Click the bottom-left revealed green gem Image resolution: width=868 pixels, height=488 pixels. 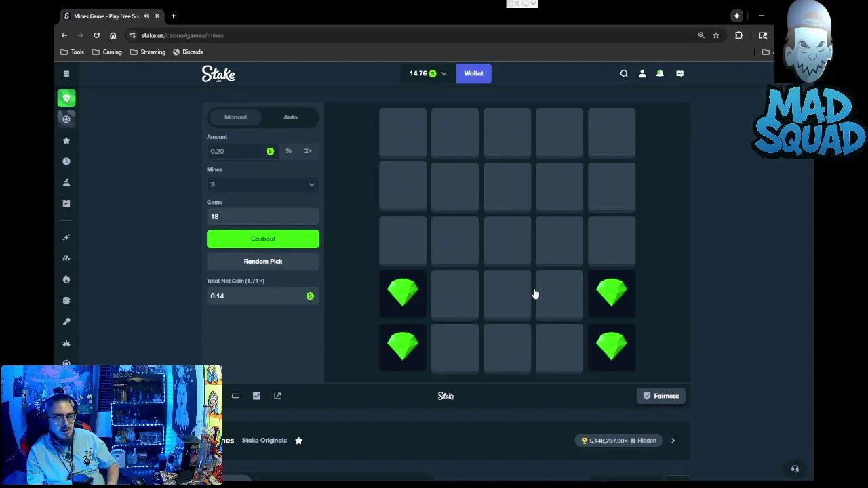(403, 347)
